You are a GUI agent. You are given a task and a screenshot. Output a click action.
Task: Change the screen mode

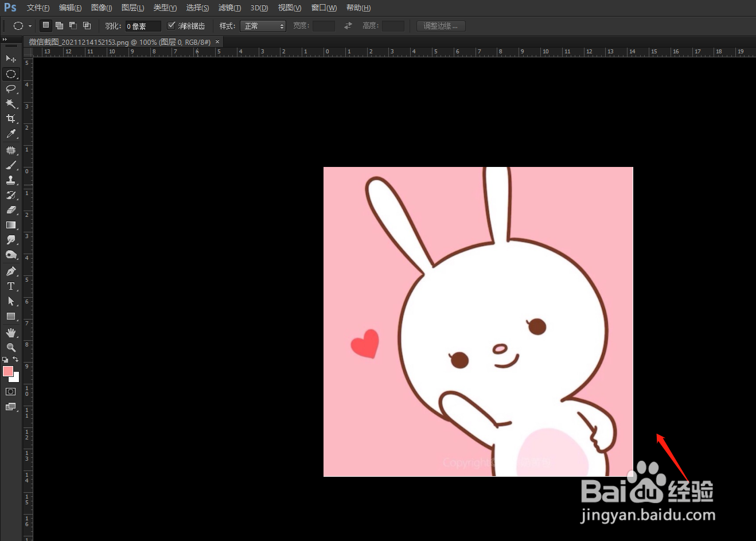11,407
